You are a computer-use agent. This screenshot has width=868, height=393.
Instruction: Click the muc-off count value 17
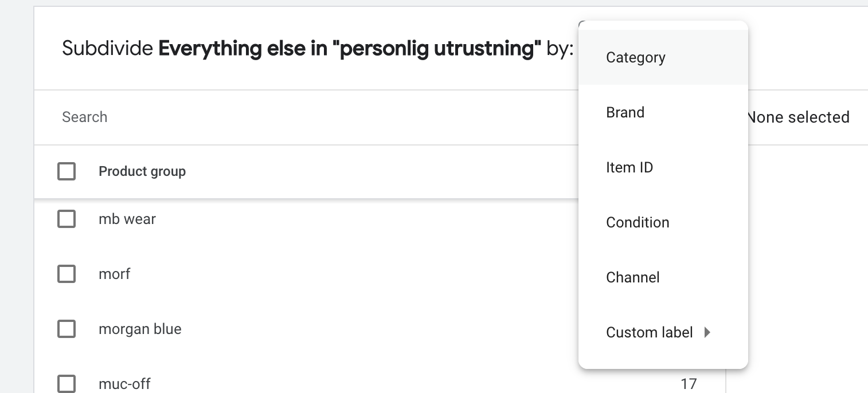[689, 384]
